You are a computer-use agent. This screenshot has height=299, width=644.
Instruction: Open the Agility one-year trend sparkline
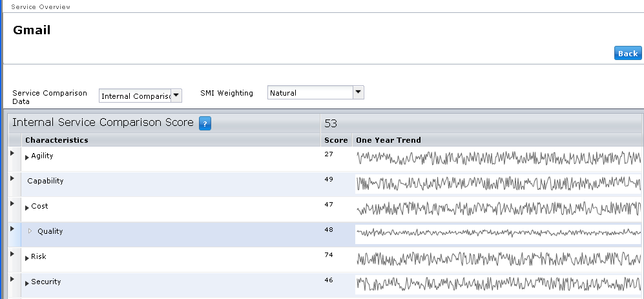pyautogui.click(x=498, y=158)
